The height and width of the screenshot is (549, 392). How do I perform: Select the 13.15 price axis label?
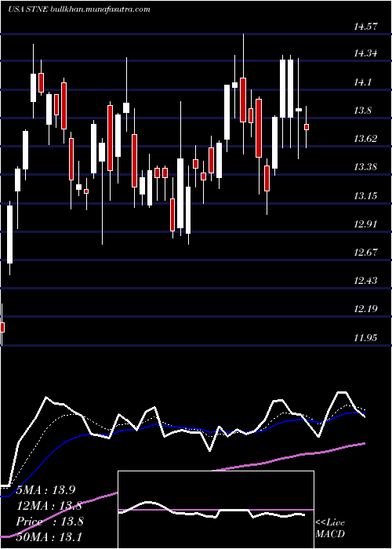[x=365, y=196]
